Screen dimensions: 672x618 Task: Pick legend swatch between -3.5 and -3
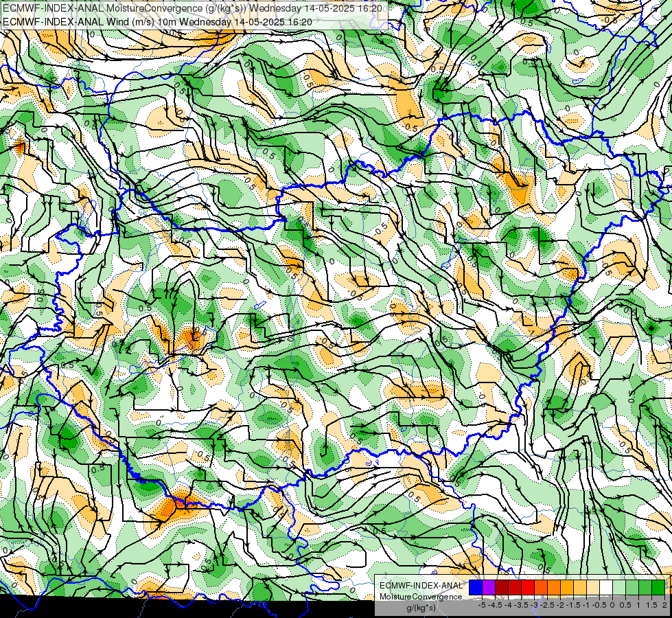(528, 588)
